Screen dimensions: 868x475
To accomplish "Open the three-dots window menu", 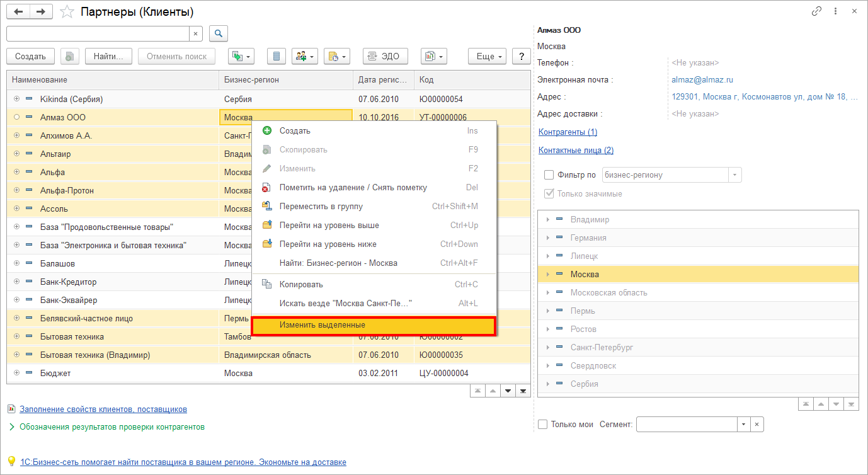I will pyautogui.click(x=835, y=11).
